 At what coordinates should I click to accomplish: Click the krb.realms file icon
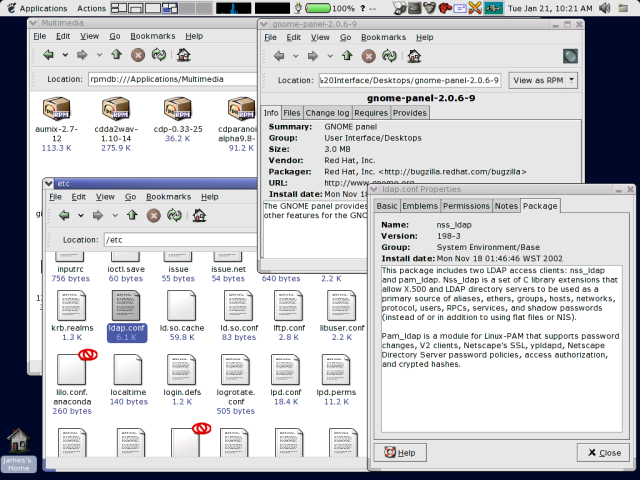coord(71,305)
